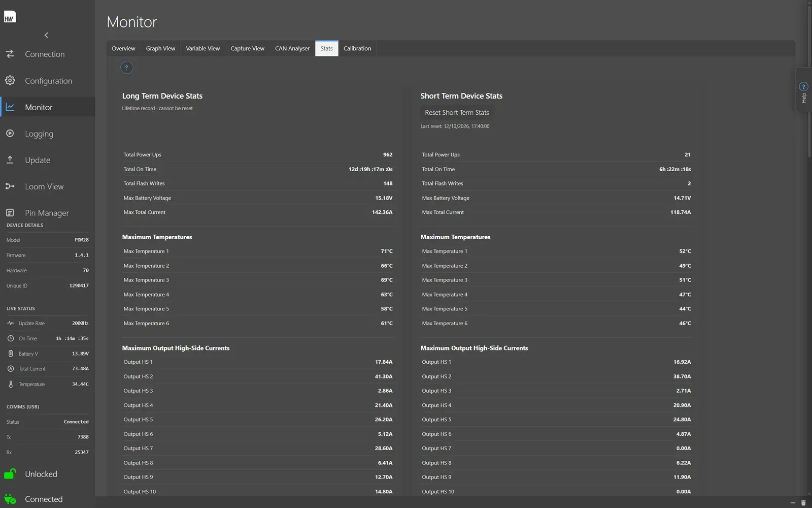This screenshot has width=812, height=508.
Task: Open the Update upload icon
Action: [x=10, y=160]
